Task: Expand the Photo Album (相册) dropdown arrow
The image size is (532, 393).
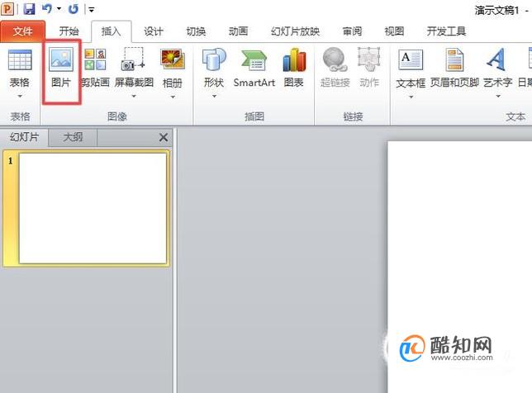Action: click(x=173, y=97)
